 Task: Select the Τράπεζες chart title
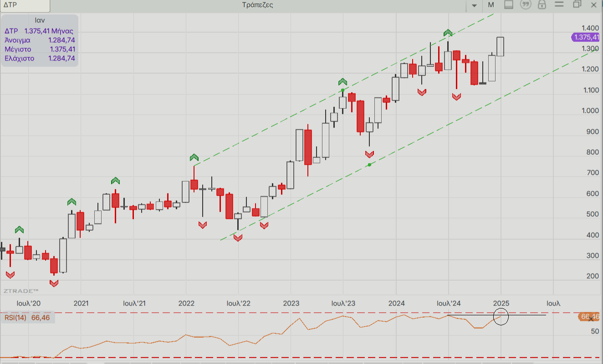pyautogui.click(x=258, y=5)
